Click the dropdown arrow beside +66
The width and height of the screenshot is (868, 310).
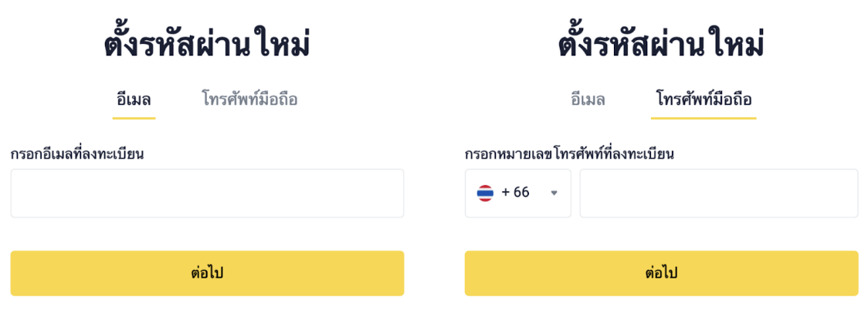(554, 193)
